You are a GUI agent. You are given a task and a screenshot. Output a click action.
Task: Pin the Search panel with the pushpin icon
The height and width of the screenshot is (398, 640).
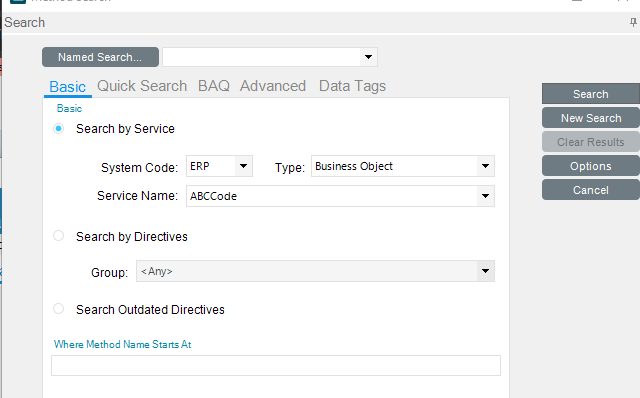point(633,22)
